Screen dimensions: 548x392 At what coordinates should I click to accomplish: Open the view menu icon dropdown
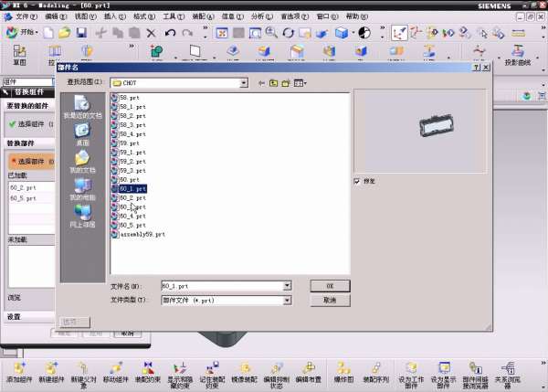299,83
